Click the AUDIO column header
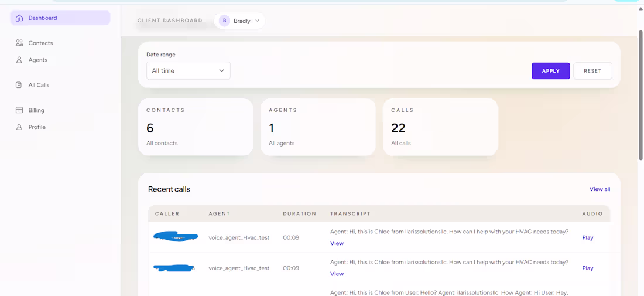 592,214
